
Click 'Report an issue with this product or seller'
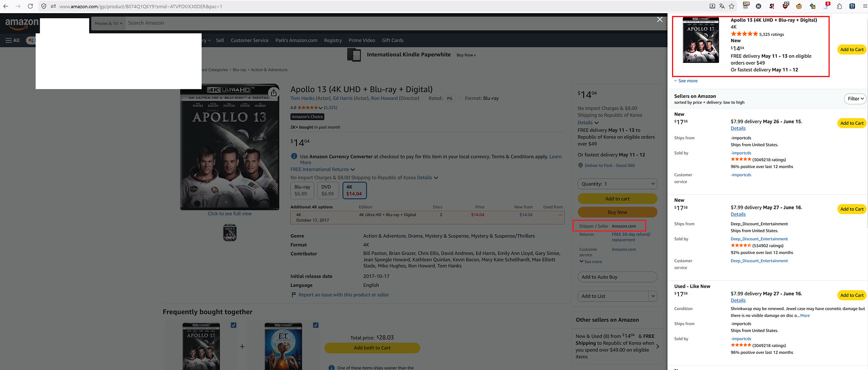(344, 295)
